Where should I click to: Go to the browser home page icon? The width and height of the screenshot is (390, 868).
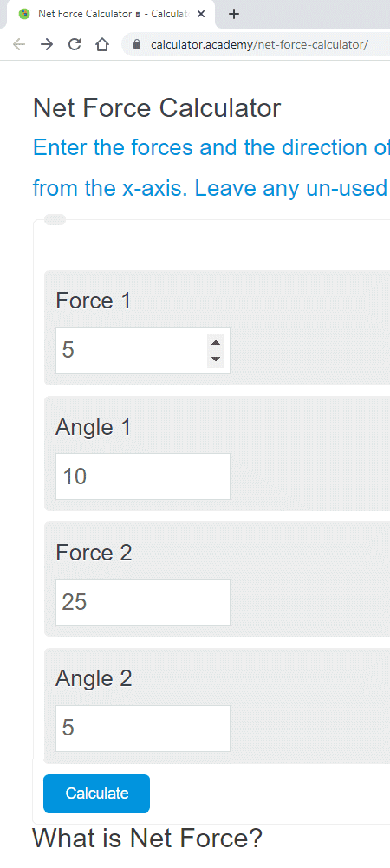click(x=102, y=44)
